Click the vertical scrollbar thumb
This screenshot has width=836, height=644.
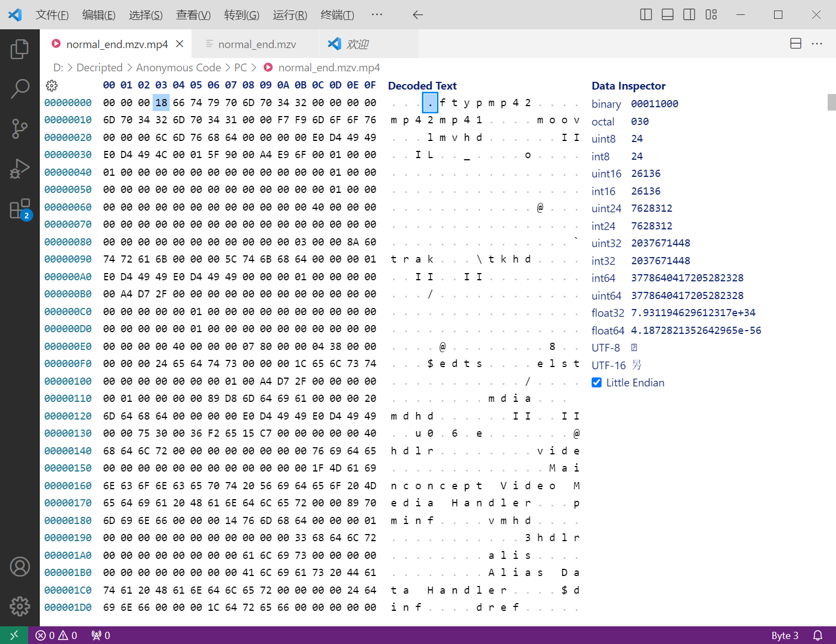click(x=832, y=102)
